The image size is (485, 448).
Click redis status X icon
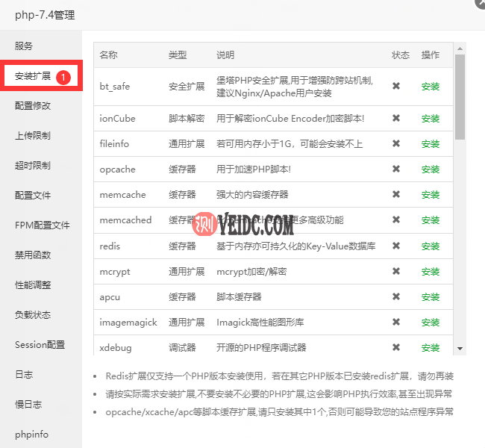click(x=396, y=246)
